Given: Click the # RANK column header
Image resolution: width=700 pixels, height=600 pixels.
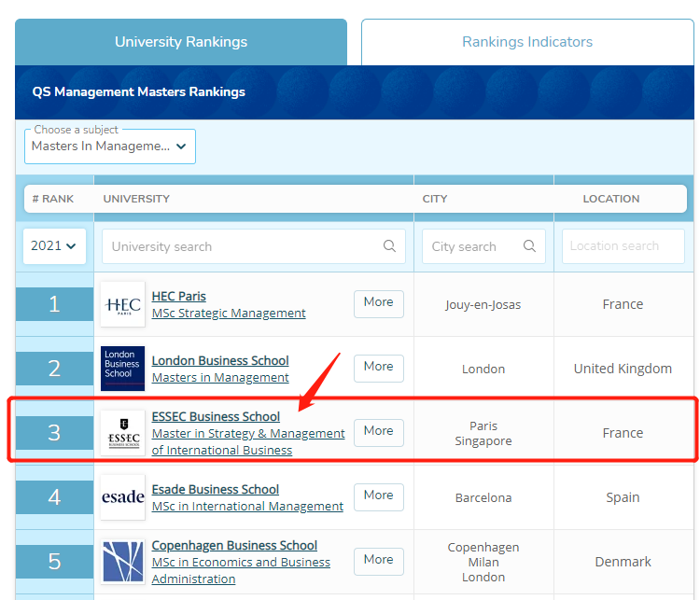Looking at the screenshot, I should coord(52,199).
